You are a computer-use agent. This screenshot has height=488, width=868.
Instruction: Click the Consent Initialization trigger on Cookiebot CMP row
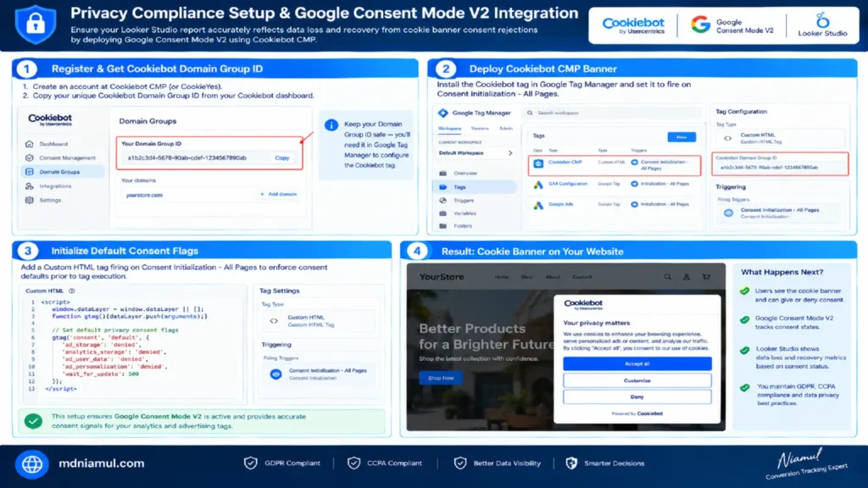coord(661,165)
